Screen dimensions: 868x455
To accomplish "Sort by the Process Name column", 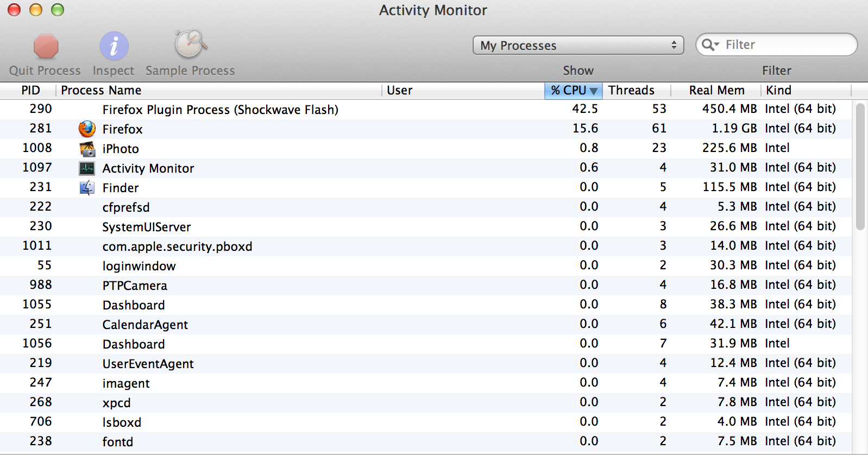I will pos(219,90).
